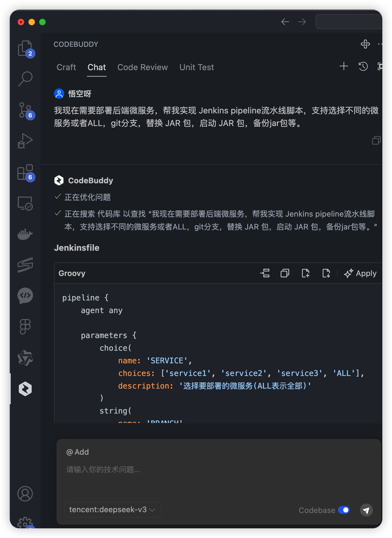
Task: Click the @ Add context button
Action: pos(78,452)
